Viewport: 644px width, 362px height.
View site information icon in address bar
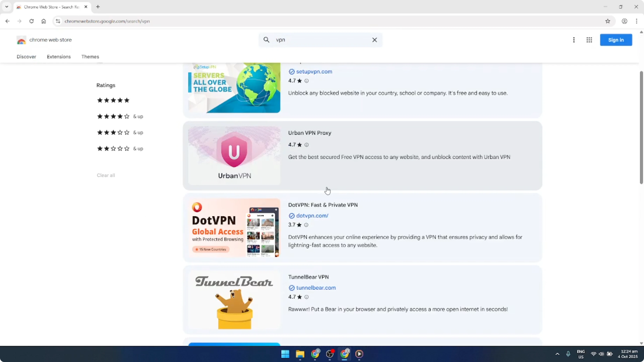pyautogui.click(x=58, y=21)
